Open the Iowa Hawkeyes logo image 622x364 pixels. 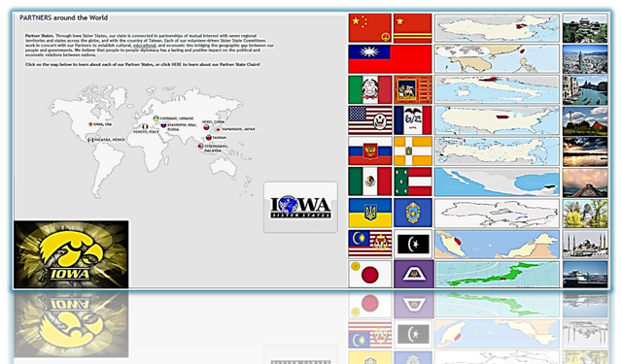71,254
